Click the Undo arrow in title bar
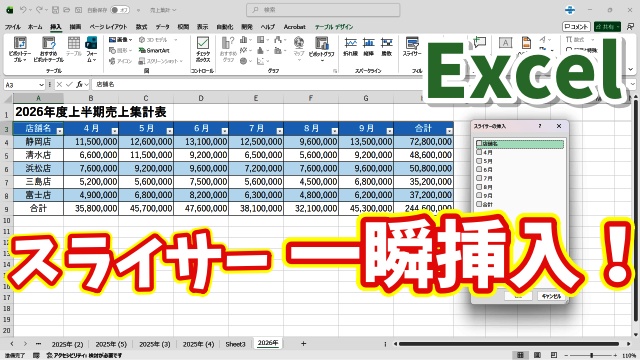This screenshot has height=360, width=640. coord(23,9)
